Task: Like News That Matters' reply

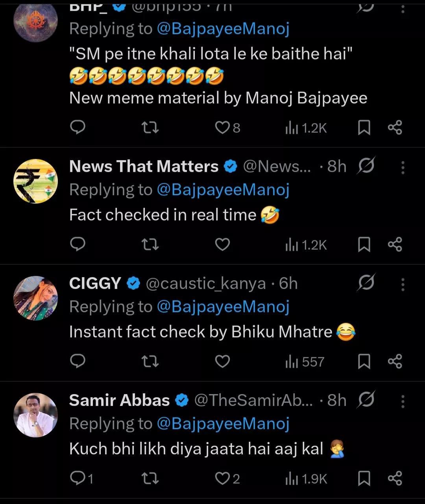Action: click(222, 245)
